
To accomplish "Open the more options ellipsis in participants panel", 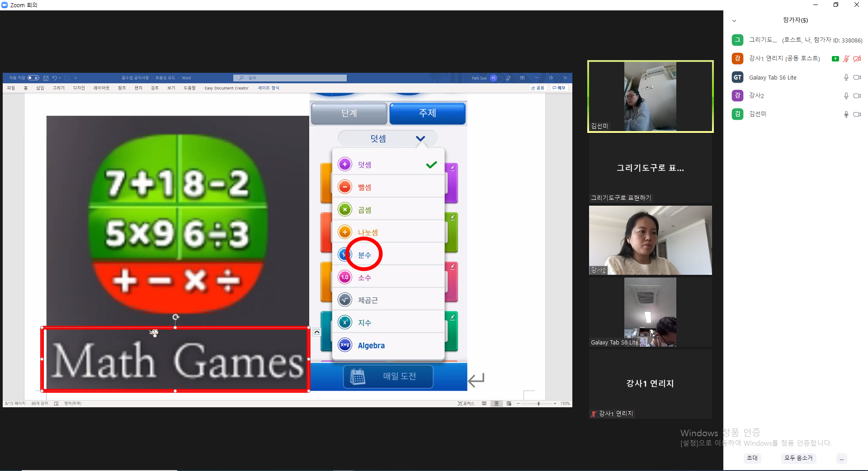I will click(841, 458).
